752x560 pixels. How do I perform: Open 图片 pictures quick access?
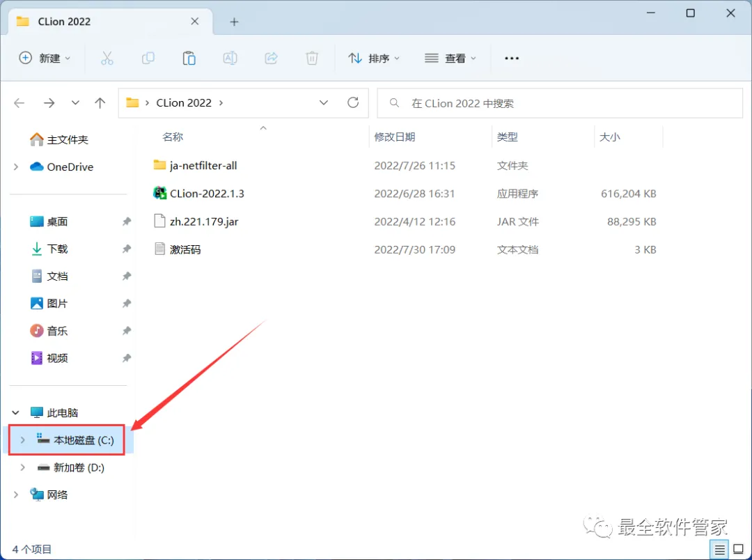(x=49, y=304)
